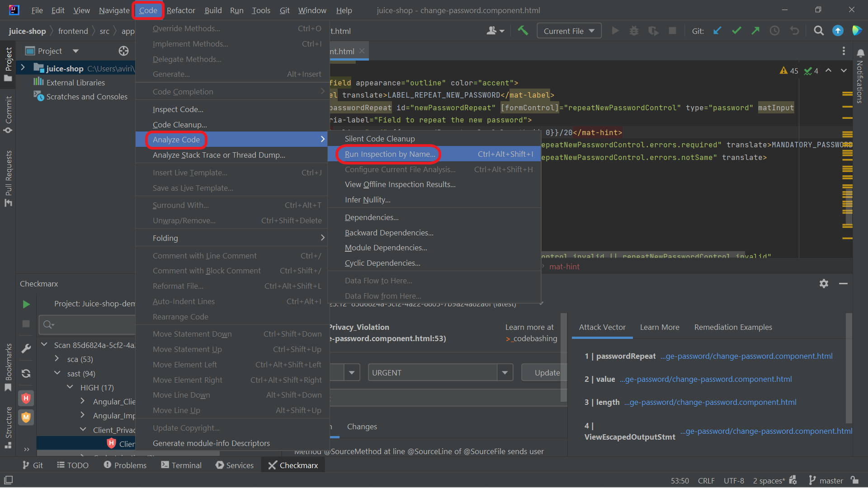Screen dimensions: 868x488
Task: Click the IDE update blue arrow icon
Action: pos(838,31)
